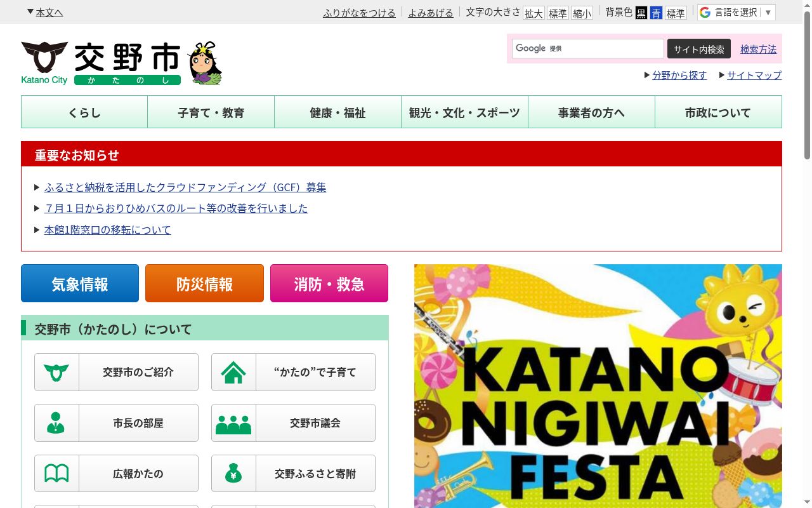
Task: Turn on ふりがなをつける furigana link
Action: pos(359,13)
